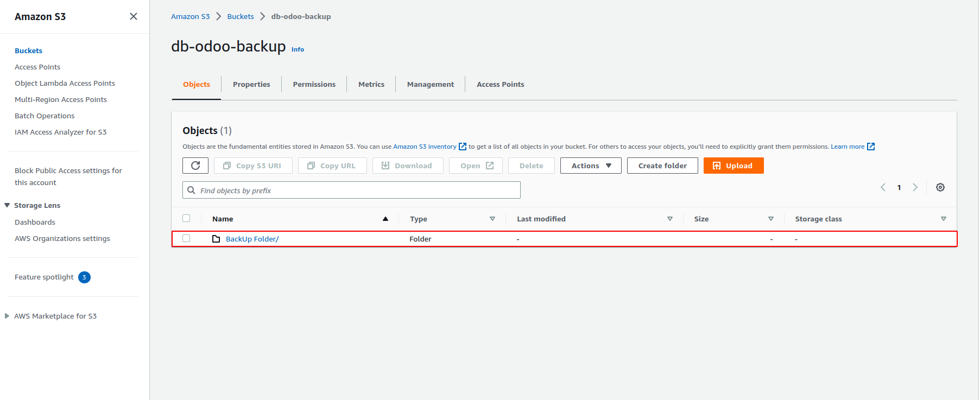Image resolution: width=980 pixels, height=400 pixels.
Task: Select all objects header checkbox
Action: point(186,218)
